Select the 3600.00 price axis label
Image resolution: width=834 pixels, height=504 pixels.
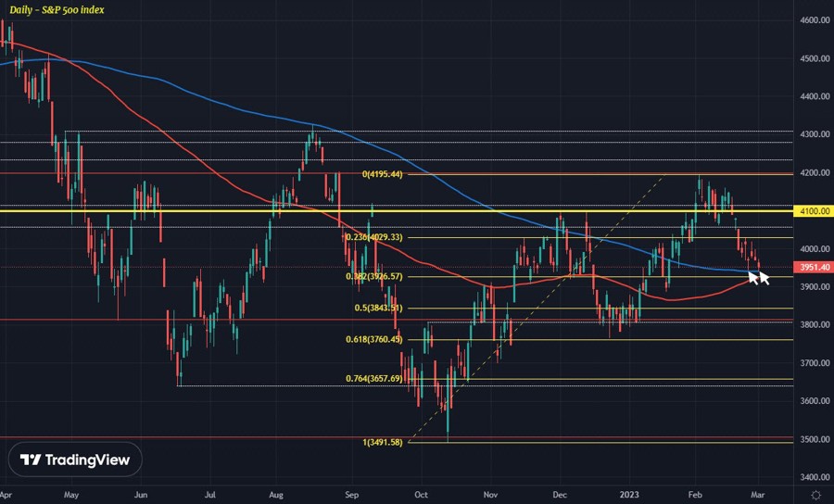click(815, 401)
